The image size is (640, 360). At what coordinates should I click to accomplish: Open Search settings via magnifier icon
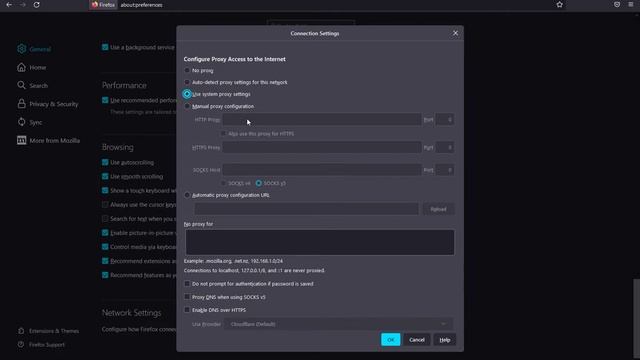(21, 85)
